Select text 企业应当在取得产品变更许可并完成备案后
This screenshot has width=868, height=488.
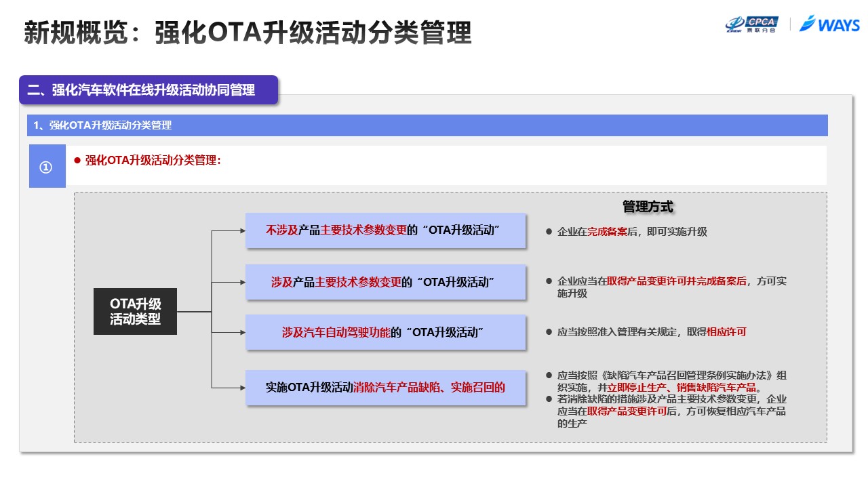(x=652, y=281)
